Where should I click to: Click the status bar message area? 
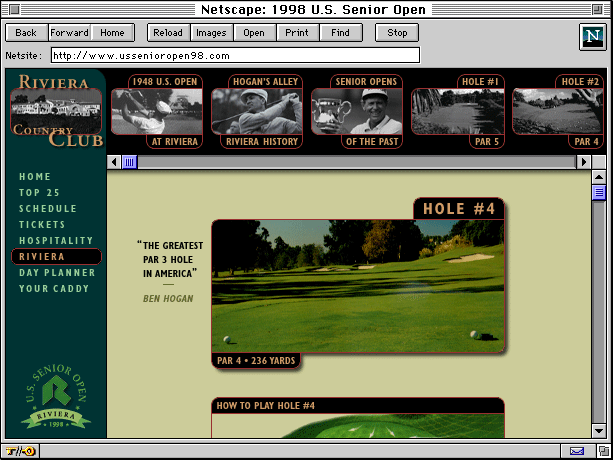300,451
